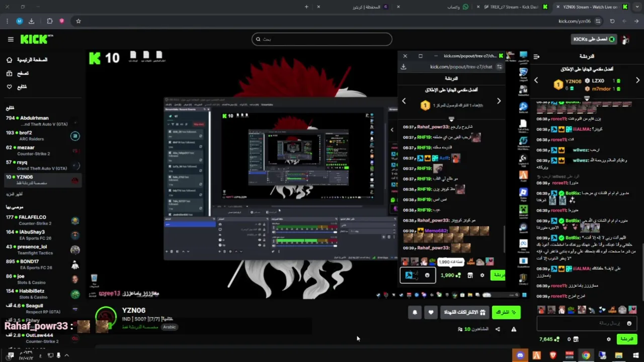The height and width of the screenshot is (362, 644).
Task: Open HabibiBetz recommended channel
Action: (43, 294)
